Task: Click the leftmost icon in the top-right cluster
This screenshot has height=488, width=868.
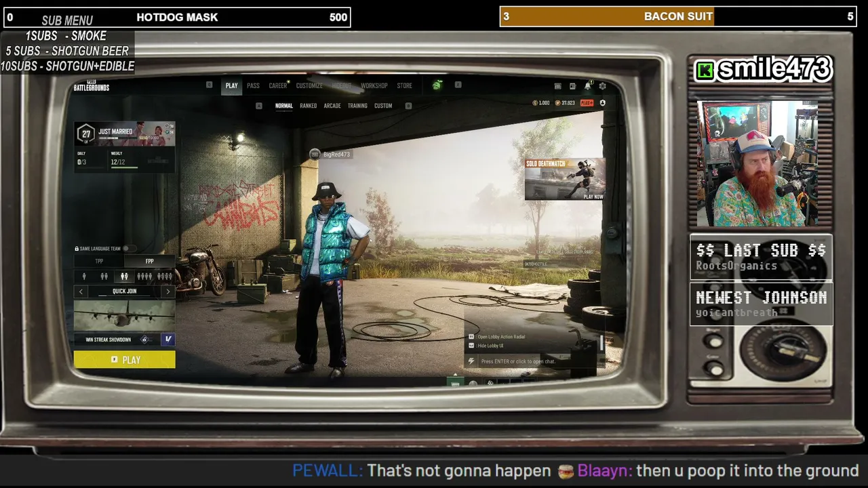Action: coord(557,86)
